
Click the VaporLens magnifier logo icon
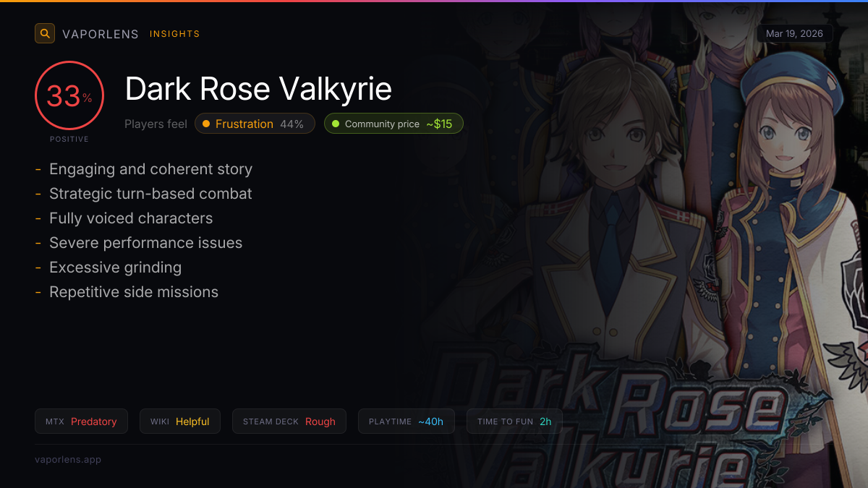45,33
